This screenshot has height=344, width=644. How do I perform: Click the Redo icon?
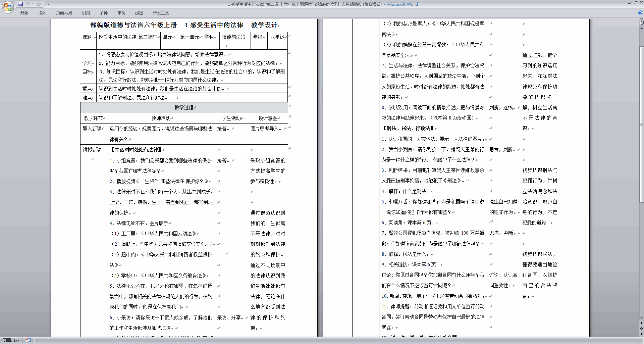pyautogui.click(x=39, y=4)
